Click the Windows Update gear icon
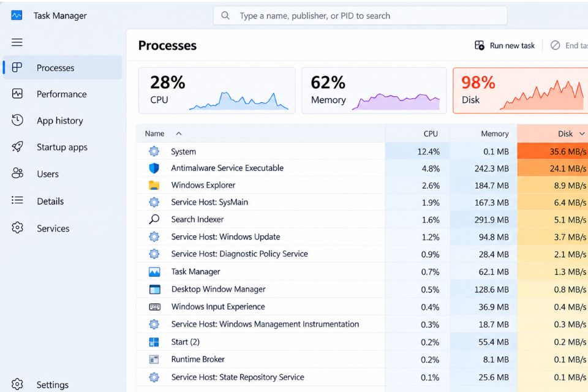 pyautogui.click(x=154, y=236)
